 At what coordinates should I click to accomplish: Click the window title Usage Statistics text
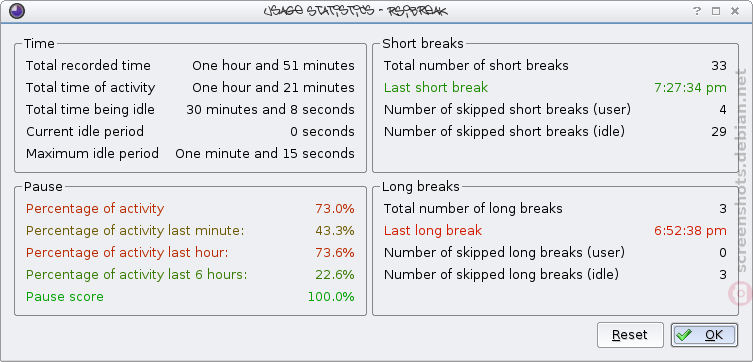[319, 11]
